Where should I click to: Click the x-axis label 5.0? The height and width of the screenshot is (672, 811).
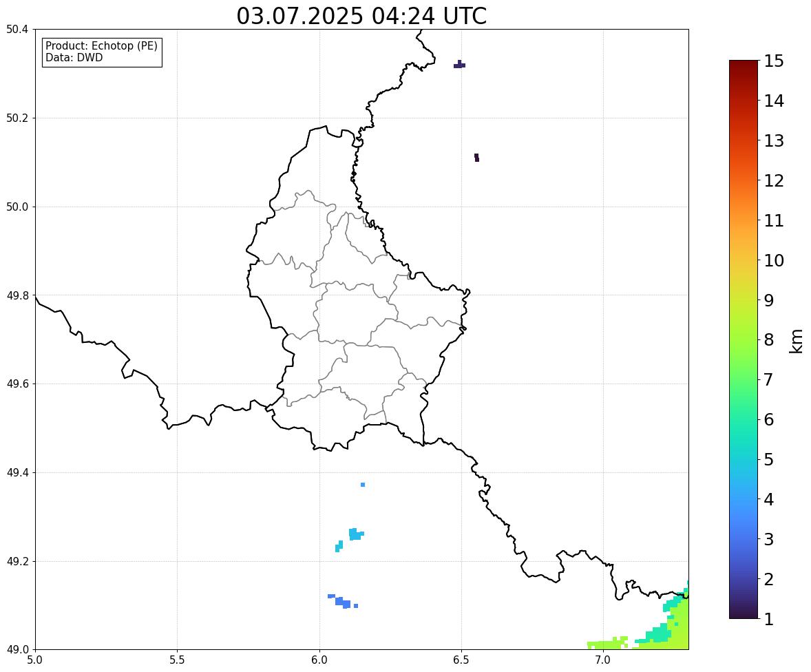[35, 660]
